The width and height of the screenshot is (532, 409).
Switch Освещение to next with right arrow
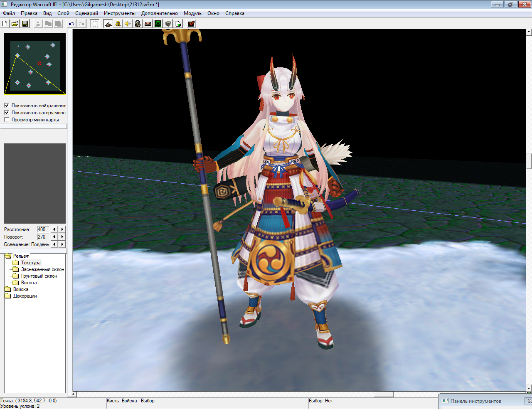(62, 244)
